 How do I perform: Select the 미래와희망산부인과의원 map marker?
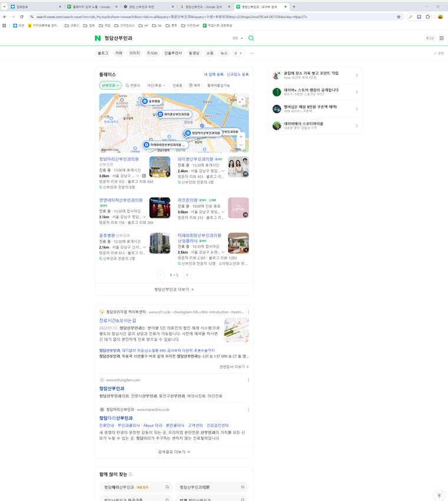166,145
